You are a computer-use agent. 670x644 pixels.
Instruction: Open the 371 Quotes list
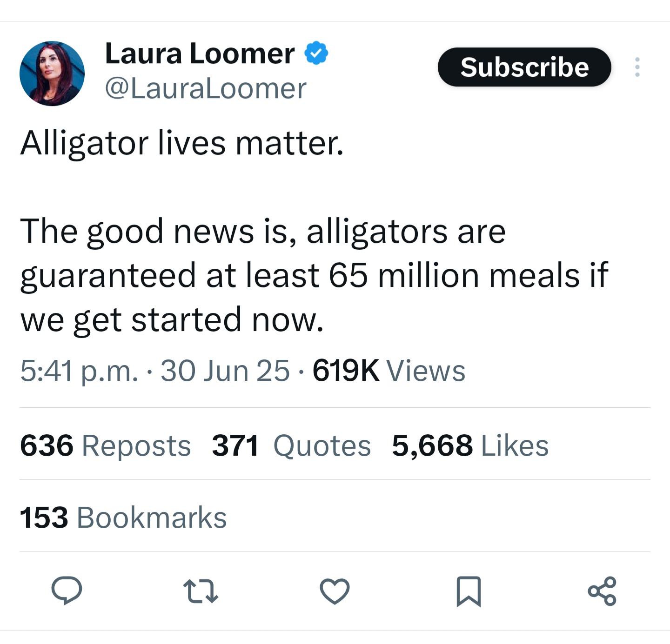(291, 445)
